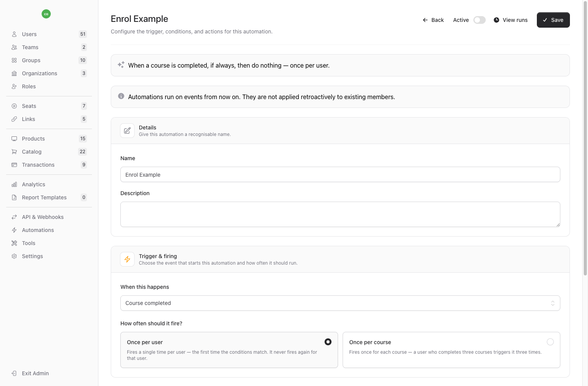Click the Roles sidebar icon
The image size is (588, 386).
tap(14, 86)
